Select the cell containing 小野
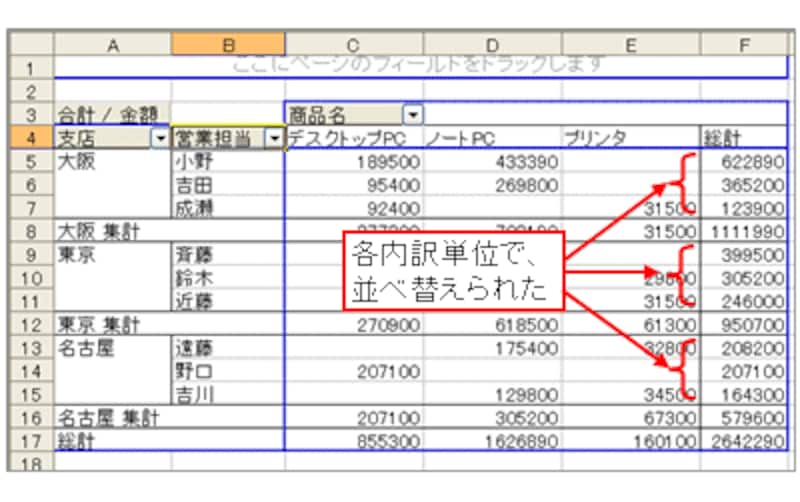 [228, 162]
